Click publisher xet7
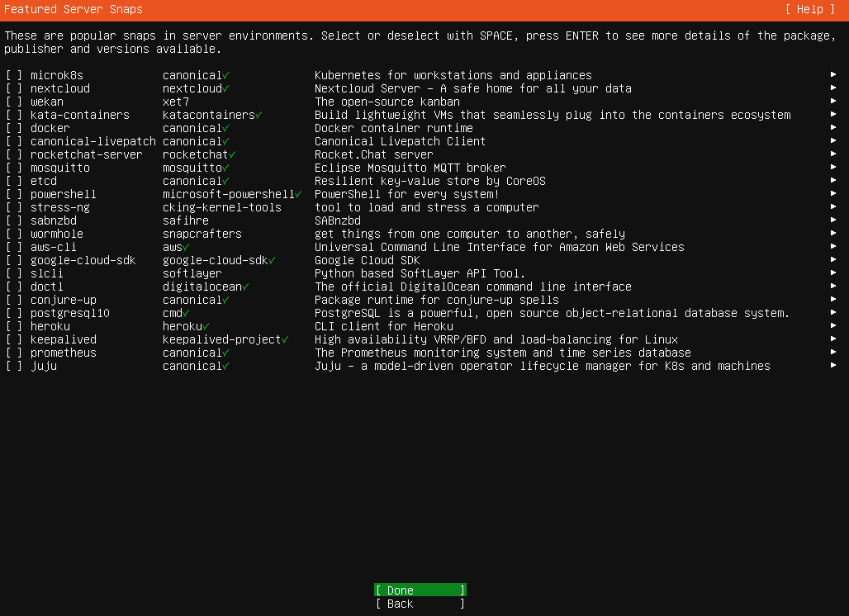Viewport: 849px width, 616px height. coord(176,102)
